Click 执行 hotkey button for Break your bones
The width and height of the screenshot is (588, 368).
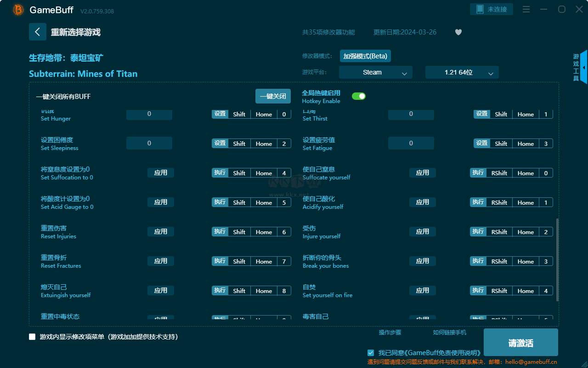click(478, 261)
